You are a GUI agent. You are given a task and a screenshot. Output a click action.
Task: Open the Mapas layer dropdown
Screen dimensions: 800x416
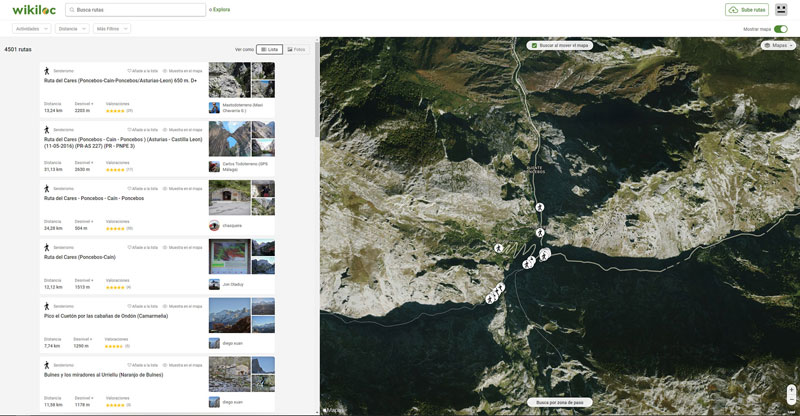pos(779,45)
